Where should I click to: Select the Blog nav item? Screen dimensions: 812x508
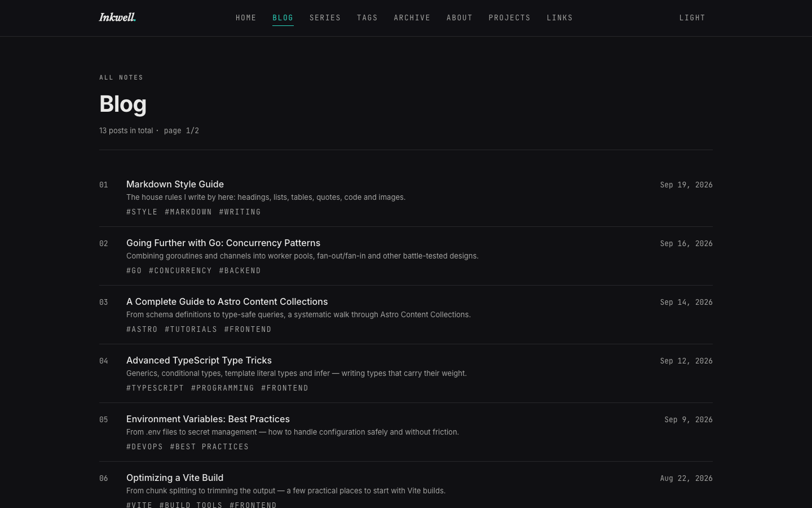(x=283, y=18)
